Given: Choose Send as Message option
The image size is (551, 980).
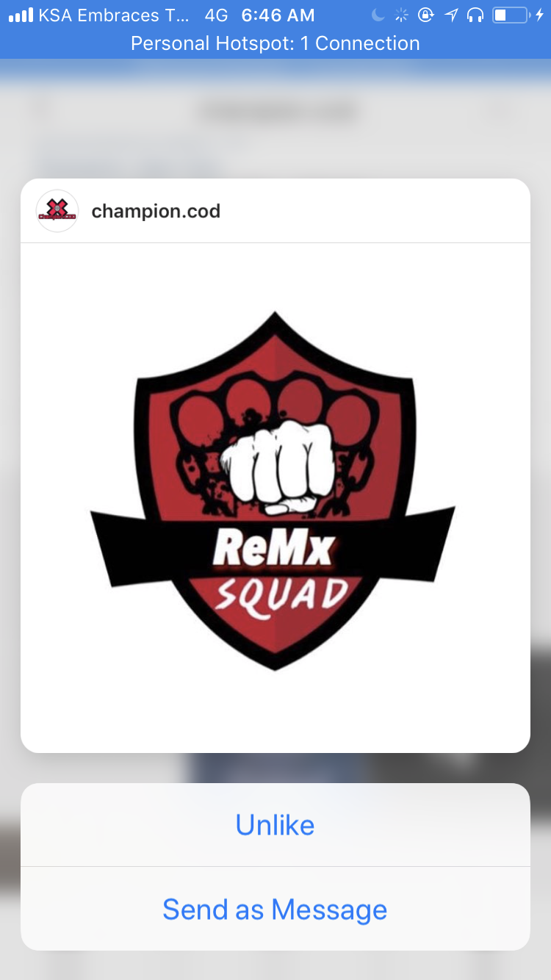Looking at the screenshot, I should [x=275, y=909].
